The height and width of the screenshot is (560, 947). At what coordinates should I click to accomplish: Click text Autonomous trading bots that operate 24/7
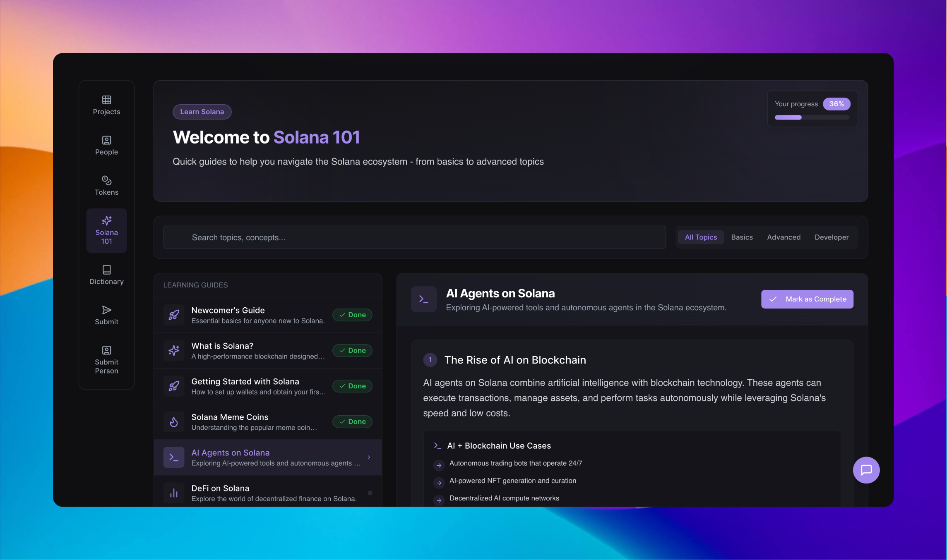(x=516, y=463)
